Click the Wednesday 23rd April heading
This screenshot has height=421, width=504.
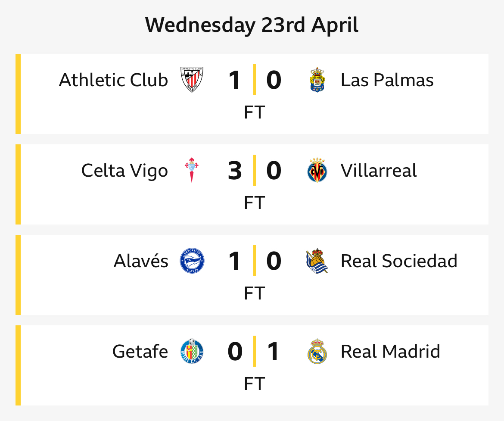252,25
